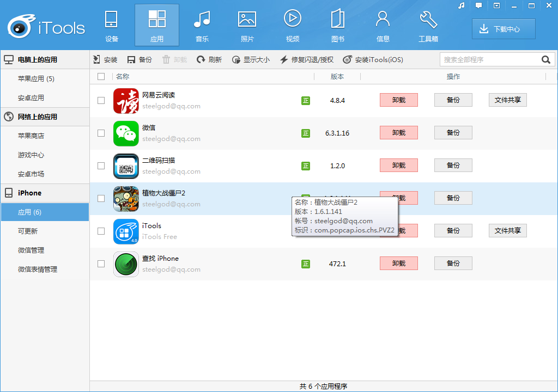Check the box for iTools app

pyautogui.click(x=101, y=231)
